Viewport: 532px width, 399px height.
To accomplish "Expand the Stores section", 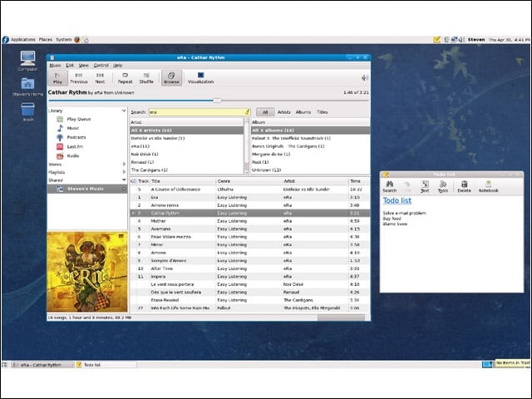I will [124, 165].
